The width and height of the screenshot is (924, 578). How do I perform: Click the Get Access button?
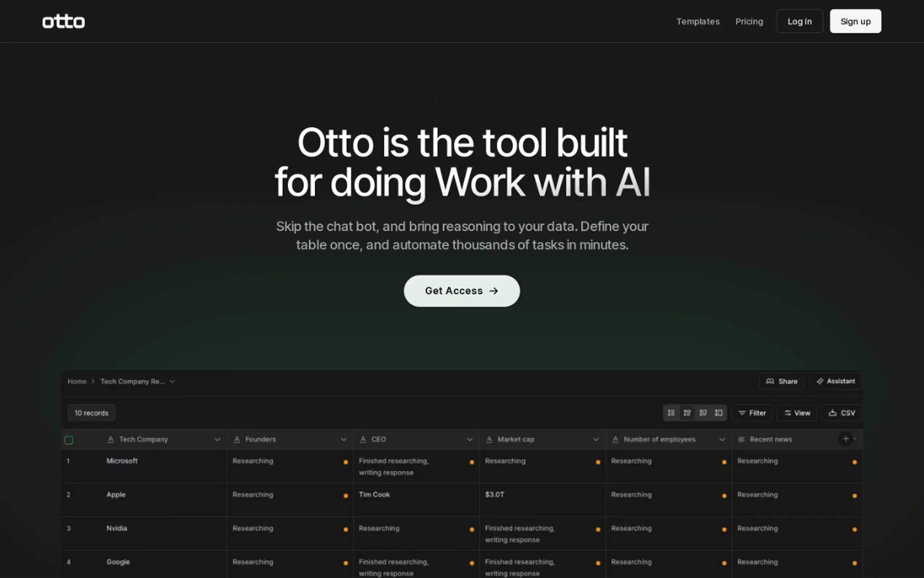[461, 291]
